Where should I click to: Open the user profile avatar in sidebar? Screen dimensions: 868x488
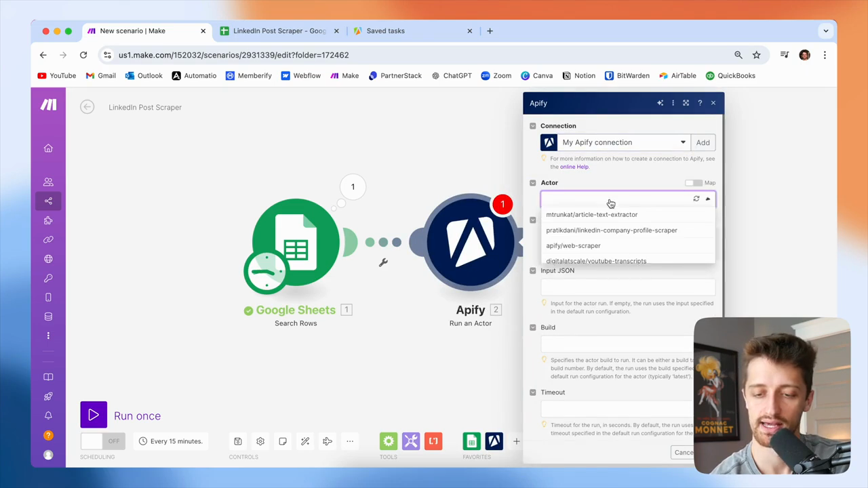click(48, 455)
